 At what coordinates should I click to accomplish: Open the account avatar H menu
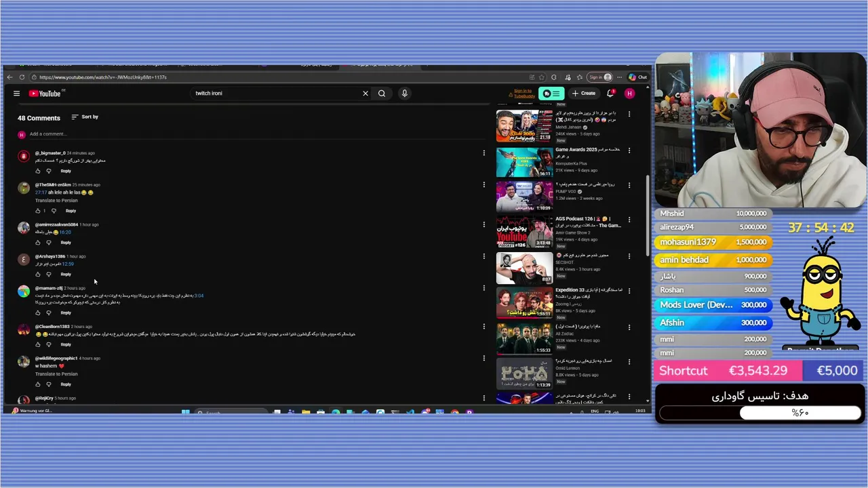pyautogui.click(x=629, y=94)
